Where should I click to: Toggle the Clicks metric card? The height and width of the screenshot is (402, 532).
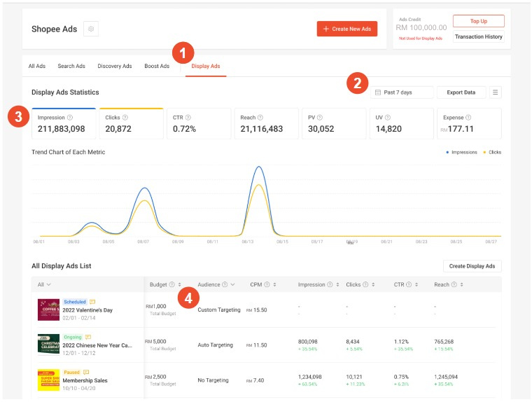click(132, 123)
